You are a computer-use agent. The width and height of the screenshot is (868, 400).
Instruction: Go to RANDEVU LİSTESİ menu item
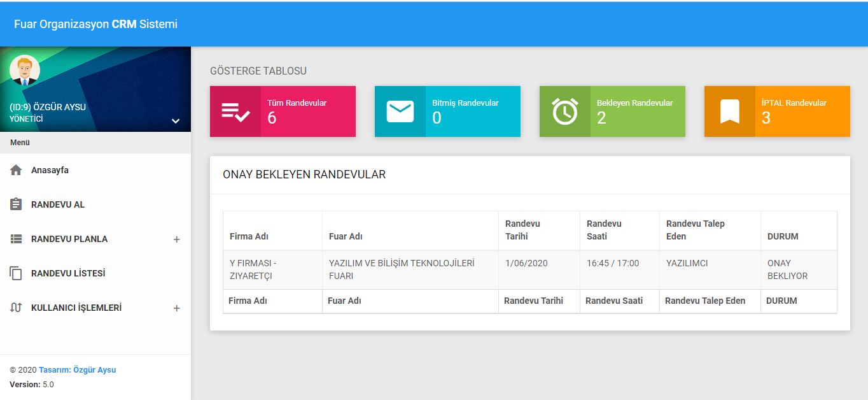tap(67, 273)
